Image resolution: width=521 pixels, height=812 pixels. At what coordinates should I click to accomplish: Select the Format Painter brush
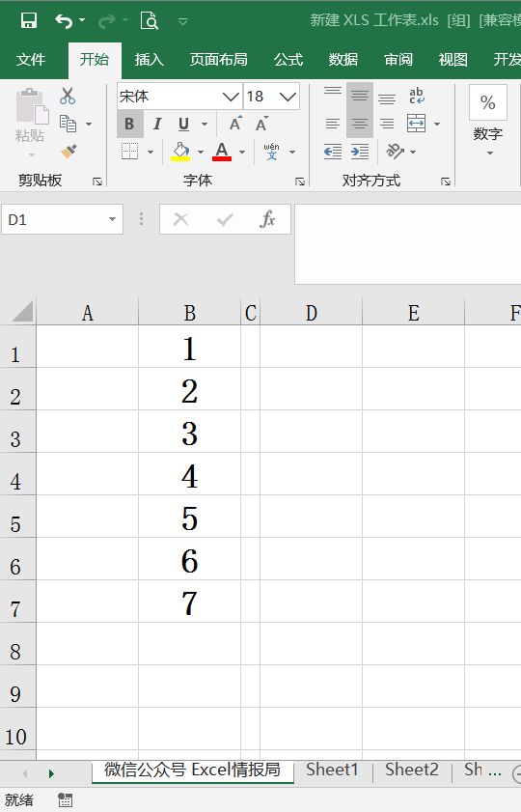click(x=69, y=152)
